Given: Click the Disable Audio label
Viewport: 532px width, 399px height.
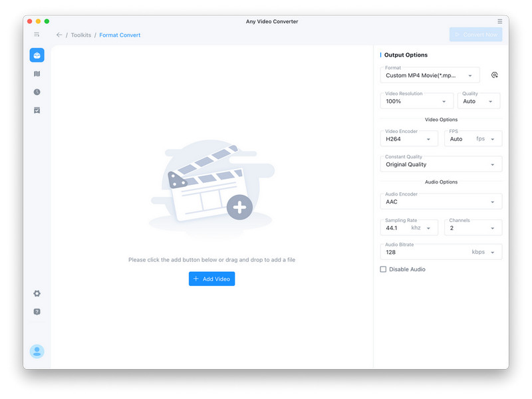Looking at the screenshot, I should [407, 269].
